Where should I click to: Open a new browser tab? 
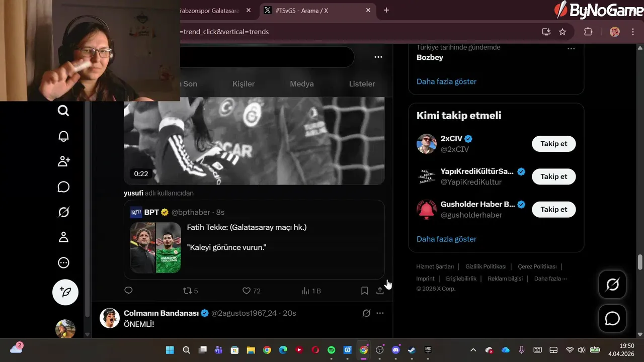(x=386, y=10)
